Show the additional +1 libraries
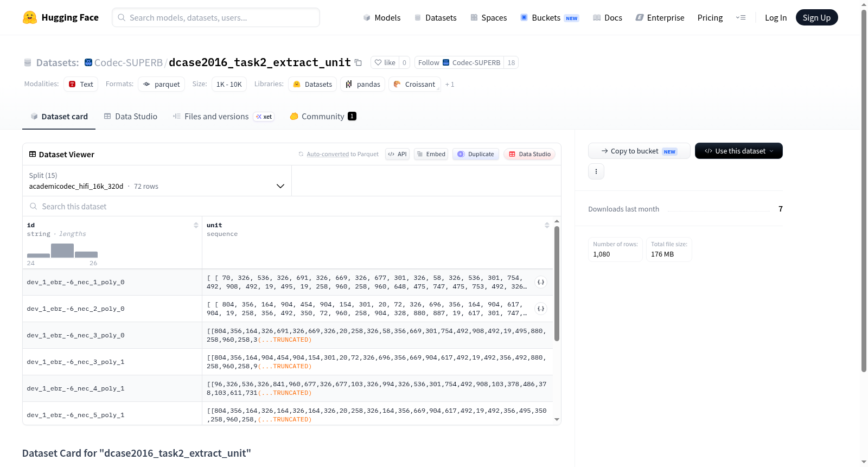 tap(450, 84)
